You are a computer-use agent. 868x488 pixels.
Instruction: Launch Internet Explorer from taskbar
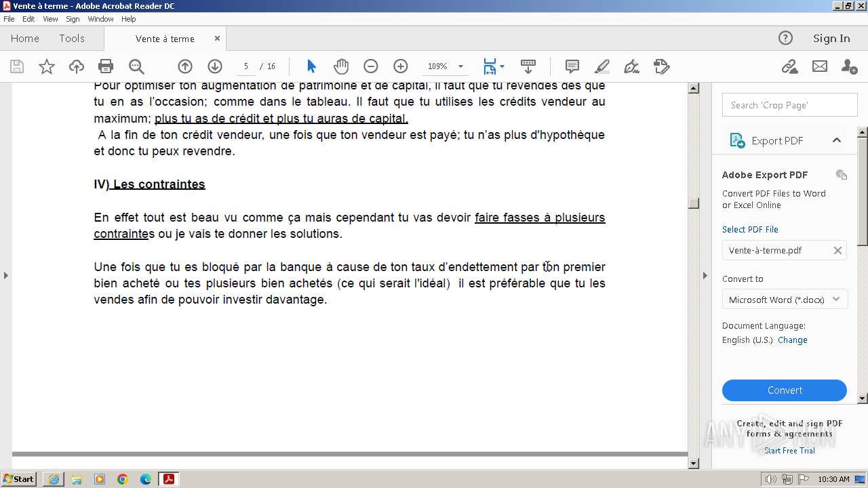(54, 479)
